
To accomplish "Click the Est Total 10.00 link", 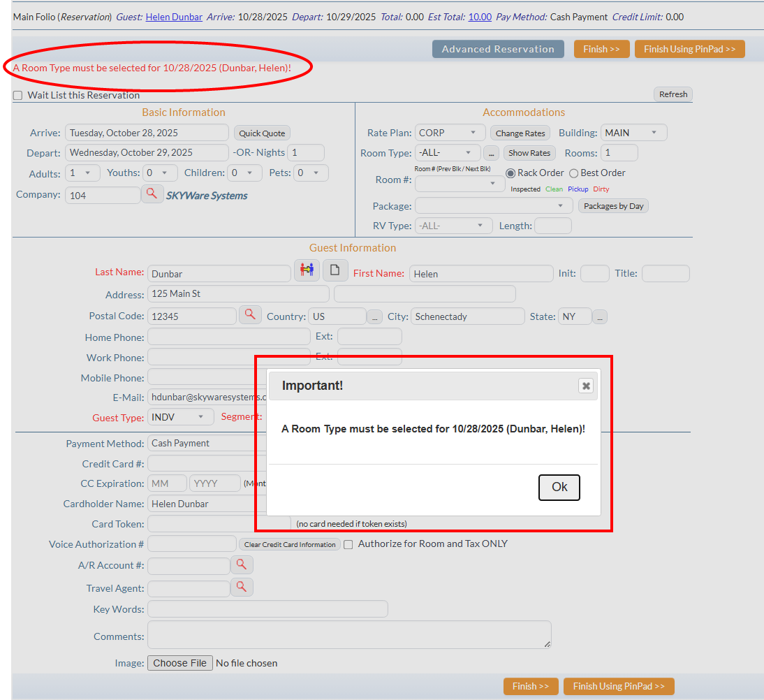I will point(480,17).
